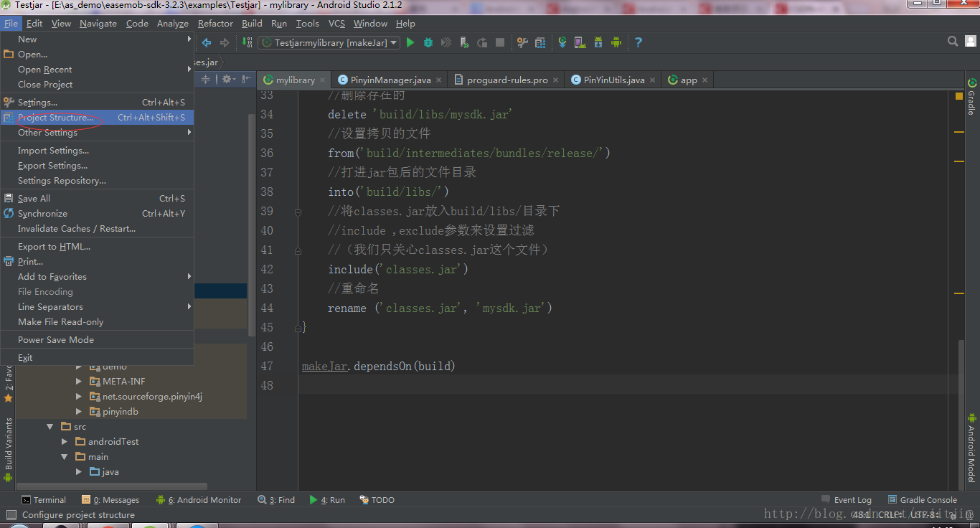
Task: Click the Back navigation arrow in toolbar
Action: click(207, 43)
